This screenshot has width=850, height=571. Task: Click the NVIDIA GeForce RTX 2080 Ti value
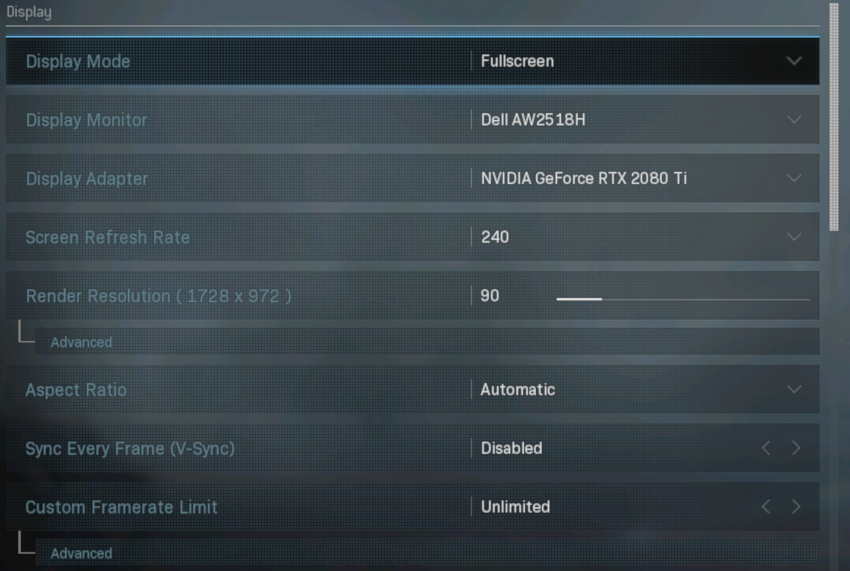tap(584, 178)
